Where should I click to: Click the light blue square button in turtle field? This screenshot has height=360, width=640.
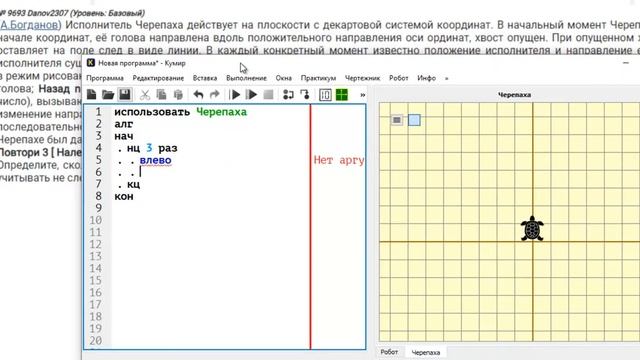click(x=414, y=120)
